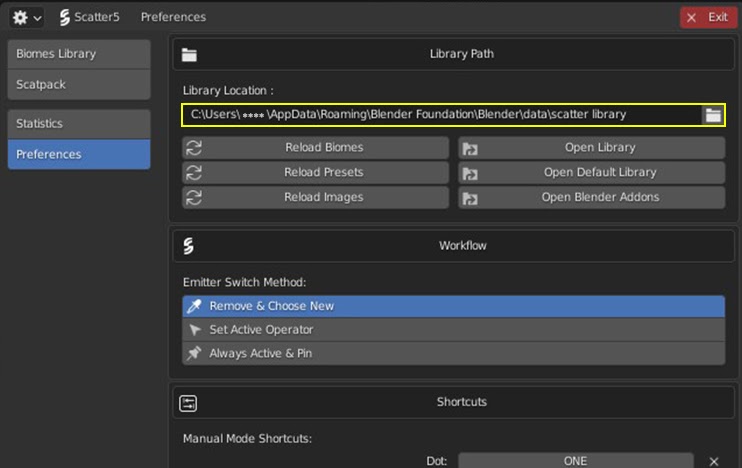Browse for library folder via file icon
Screen dimensions: 742x468
tap(713, 115)
